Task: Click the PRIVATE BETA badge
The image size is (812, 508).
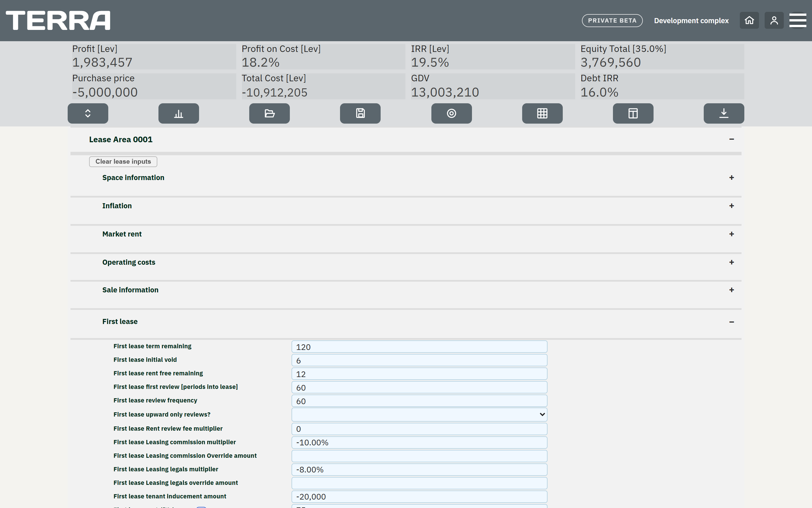Action: [x=612, y=21]
